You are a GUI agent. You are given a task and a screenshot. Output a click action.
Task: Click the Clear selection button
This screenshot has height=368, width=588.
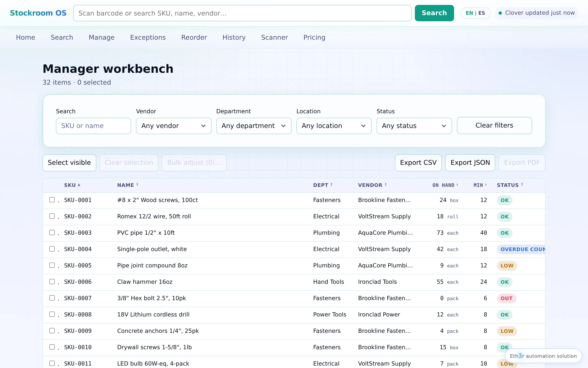pyautogui.click(x=129, y=163)
